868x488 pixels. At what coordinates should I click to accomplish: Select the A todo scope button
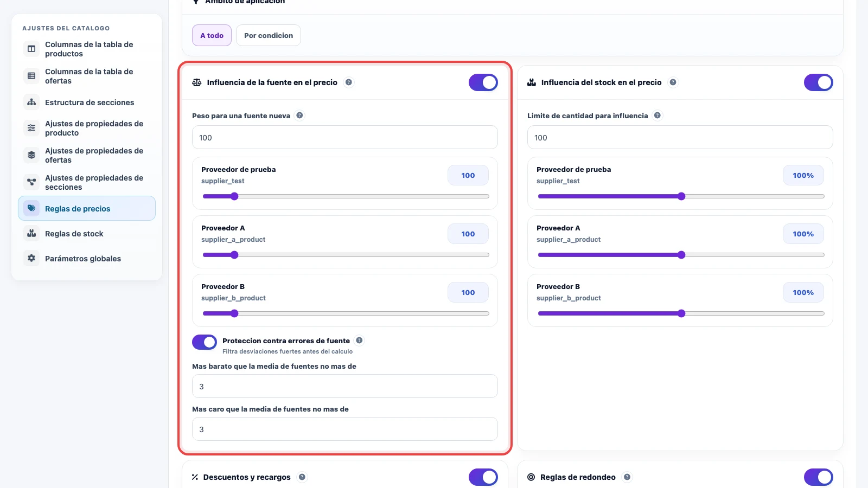[x=212, y=35]
